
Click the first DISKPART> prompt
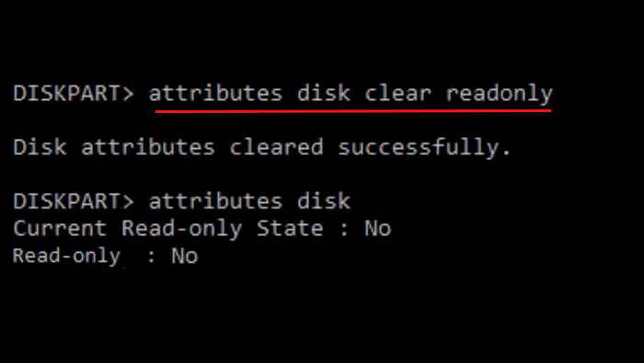pos(74,94)
